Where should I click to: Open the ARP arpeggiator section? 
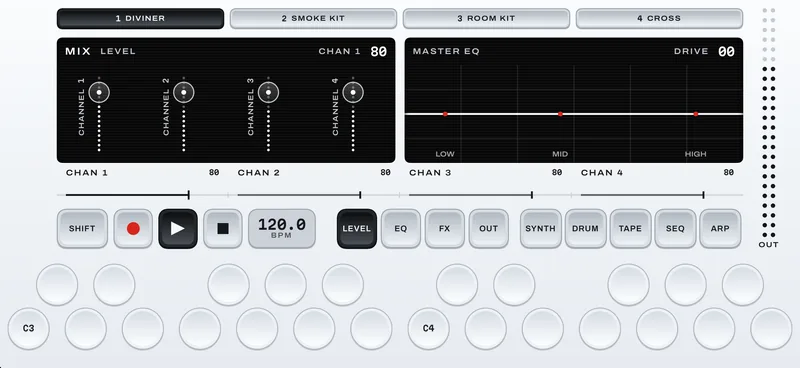[x=720, y=229]
